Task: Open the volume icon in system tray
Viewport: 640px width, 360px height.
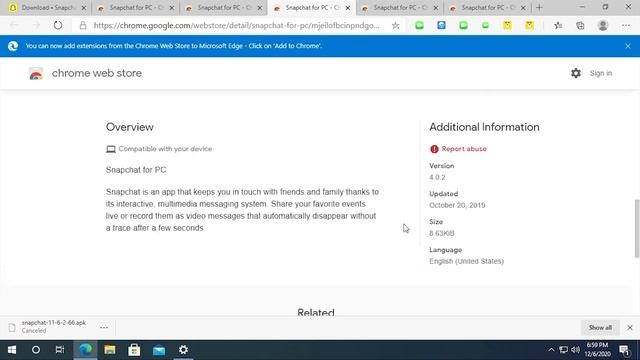Action: coord(576,350)
